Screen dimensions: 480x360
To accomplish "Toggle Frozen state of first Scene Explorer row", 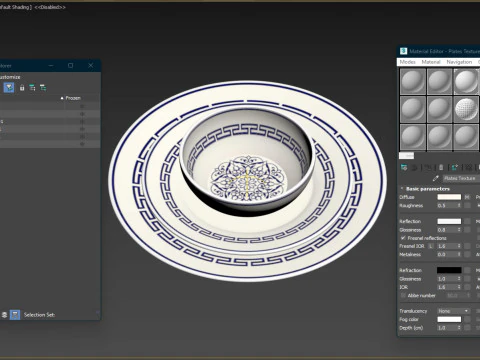I will point(82,106).
